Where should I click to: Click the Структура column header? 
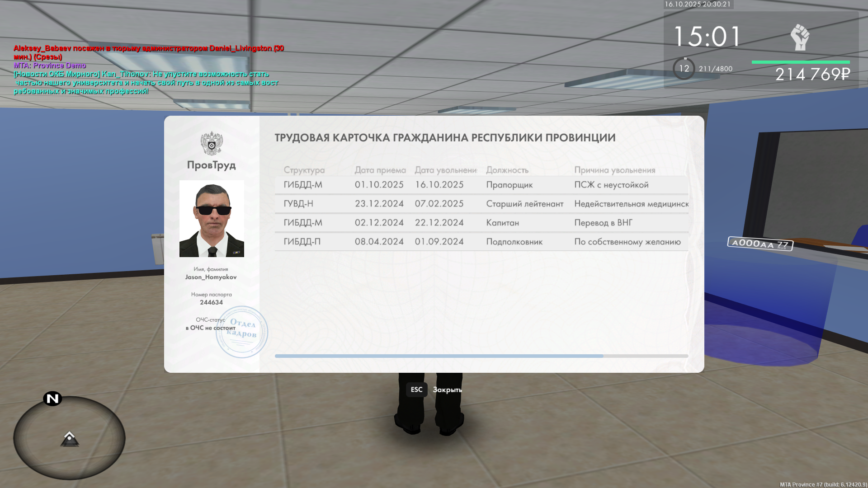tap(304, 170)
